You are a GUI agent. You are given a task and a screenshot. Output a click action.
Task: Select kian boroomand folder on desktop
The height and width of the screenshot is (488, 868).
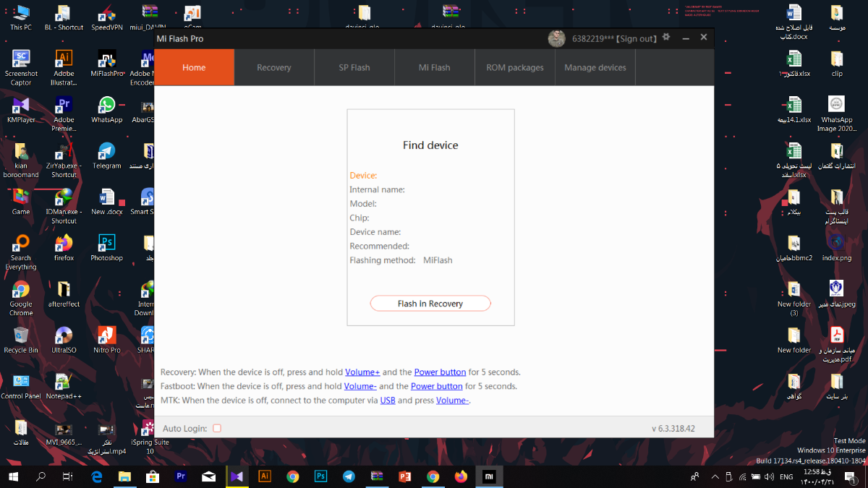21,160
